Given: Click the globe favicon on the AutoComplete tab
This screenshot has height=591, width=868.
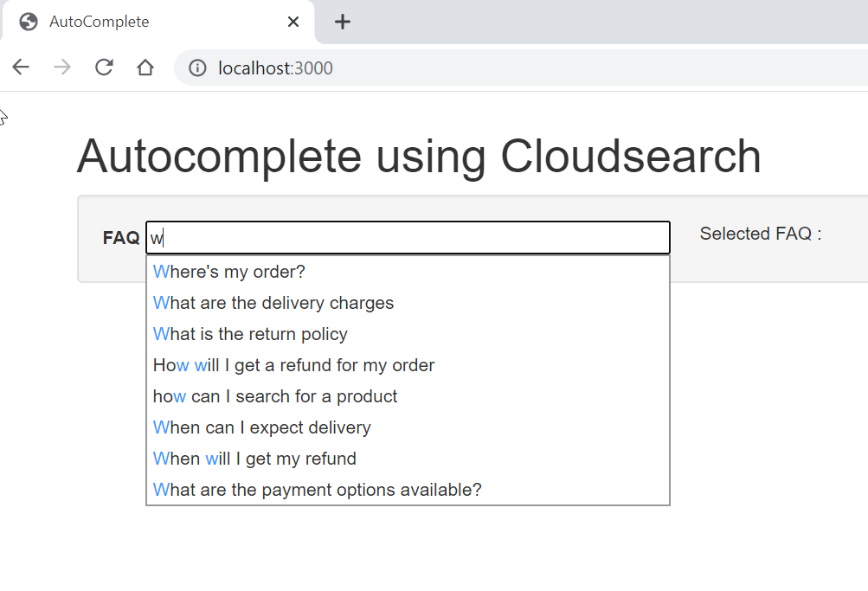Looking at the screenshot, I should point(28,22).
